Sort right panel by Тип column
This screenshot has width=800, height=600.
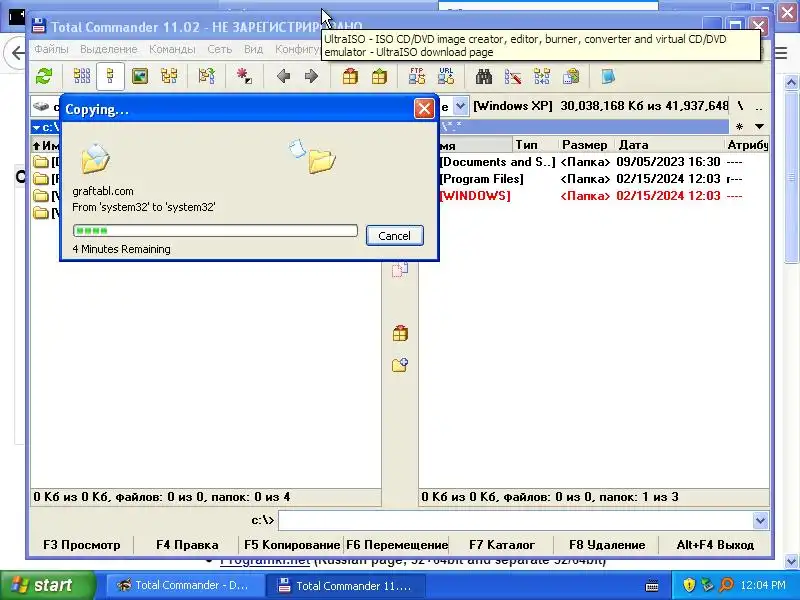(x=535, y=145)
